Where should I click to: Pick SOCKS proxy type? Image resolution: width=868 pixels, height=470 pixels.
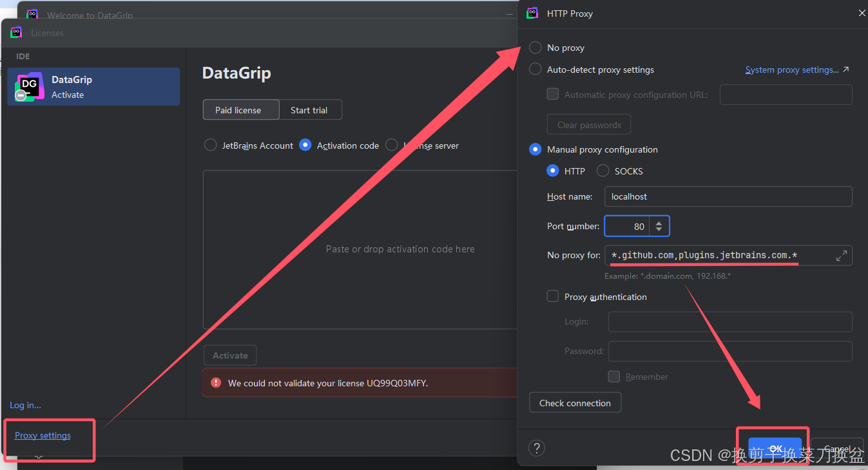click(603, 171)
